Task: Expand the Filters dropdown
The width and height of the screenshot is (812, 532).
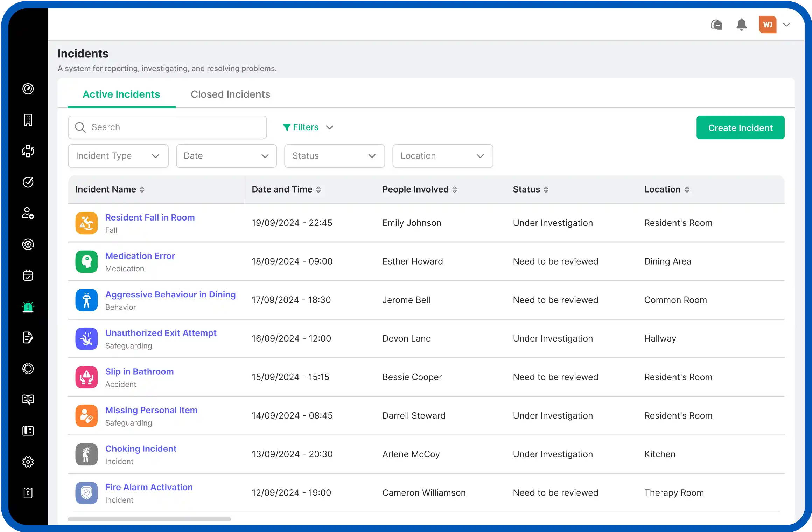Action: click(x=308, y=127)
